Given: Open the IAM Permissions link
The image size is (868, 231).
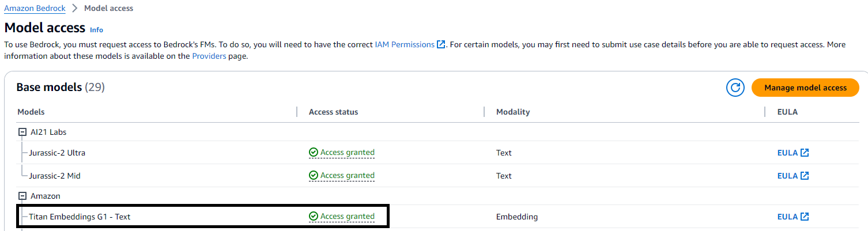Looking at the screenshot, I should [405, 44].
